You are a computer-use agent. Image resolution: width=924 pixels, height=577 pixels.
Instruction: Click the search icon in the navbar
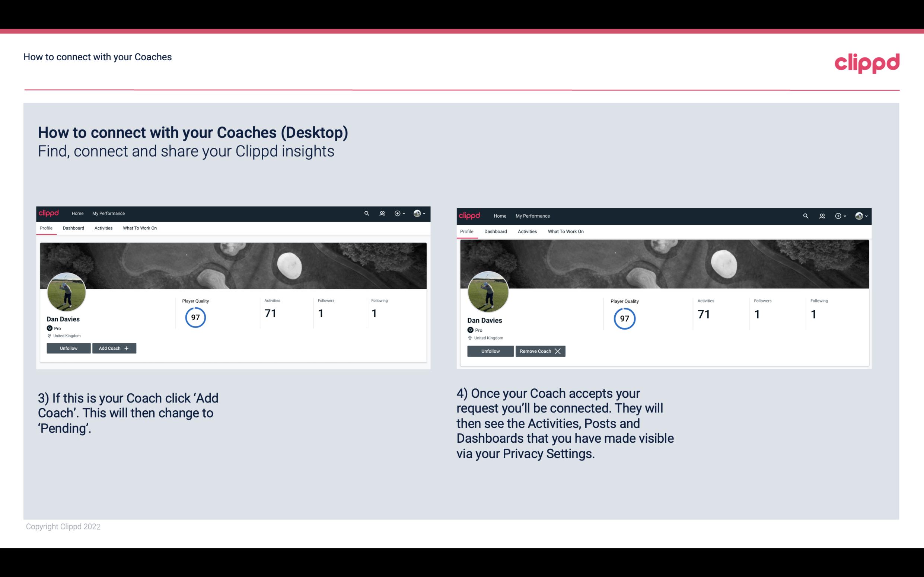tap(367, 213)
